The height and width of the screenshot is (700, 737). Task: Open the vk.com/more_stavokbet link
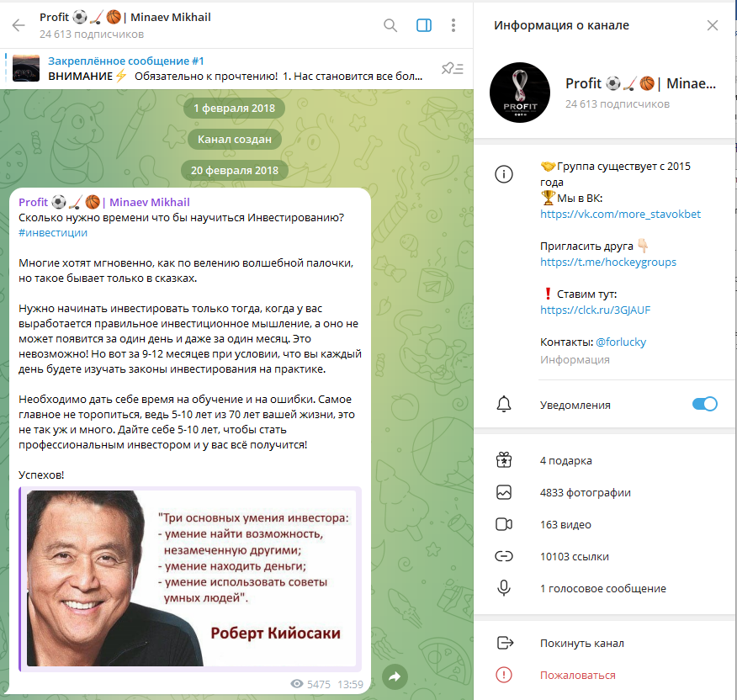[620, 215]
